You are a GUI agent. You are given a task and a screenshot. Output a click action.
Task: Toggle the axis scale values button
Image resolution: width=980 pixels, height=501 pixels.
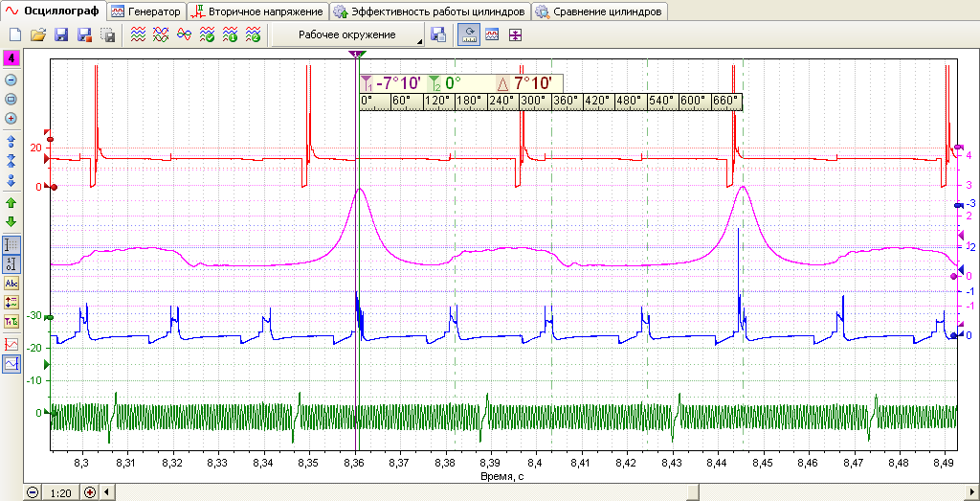(11, 263)
